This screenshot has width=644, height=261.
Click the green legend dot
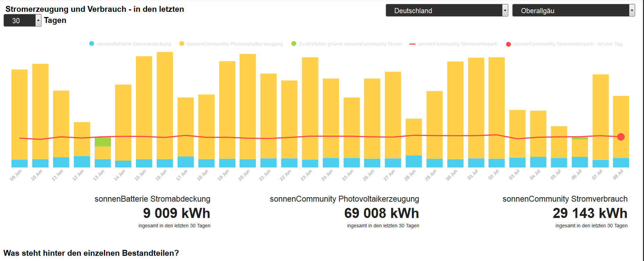pyautogui.click(x=294, y=44)
